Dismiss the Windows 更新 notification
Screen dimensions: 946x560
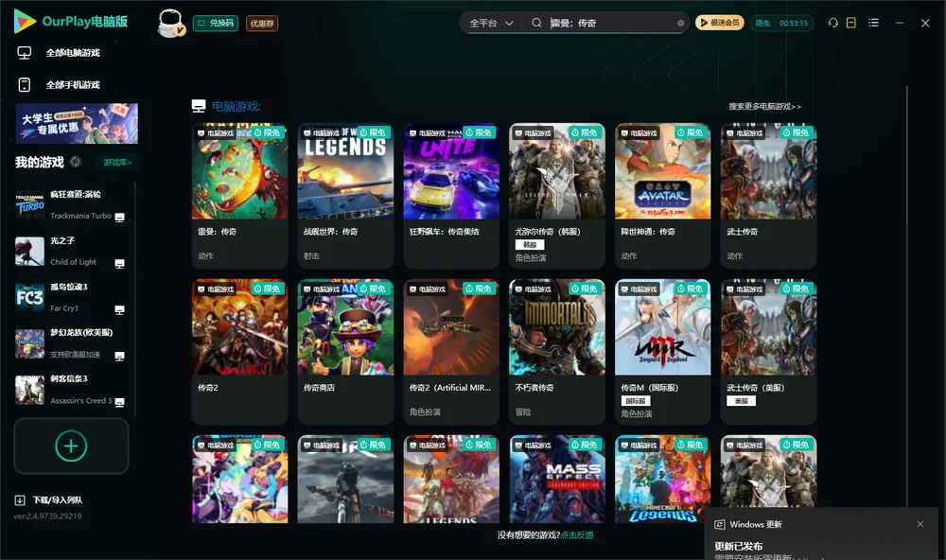[x=920, y=524]
